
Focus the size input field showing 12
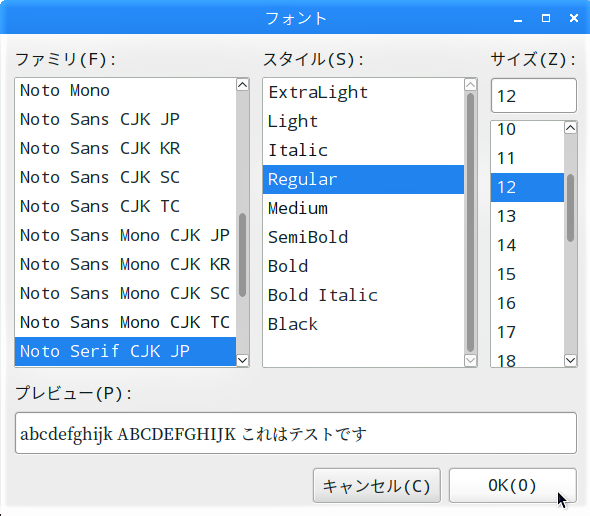534,96
